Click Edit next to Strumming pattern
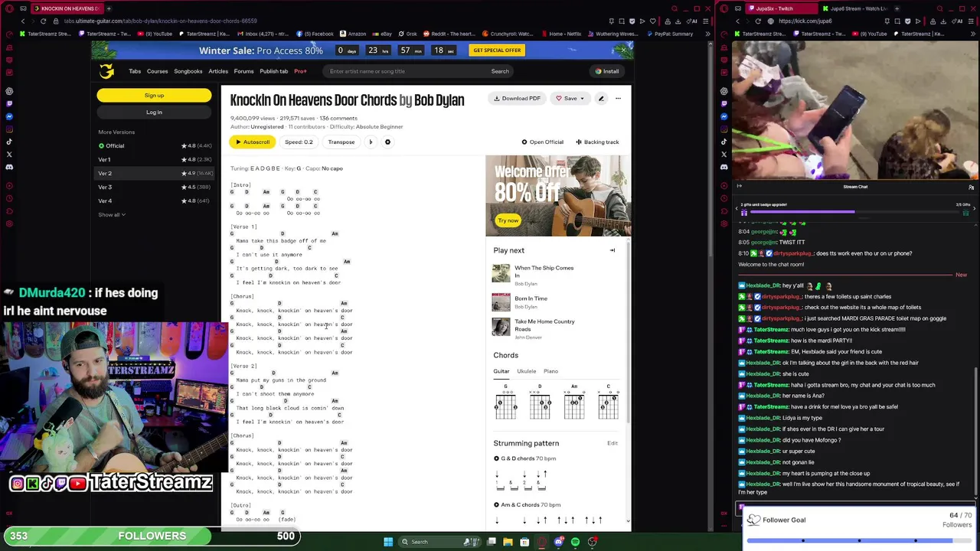 tap(612, 443)
